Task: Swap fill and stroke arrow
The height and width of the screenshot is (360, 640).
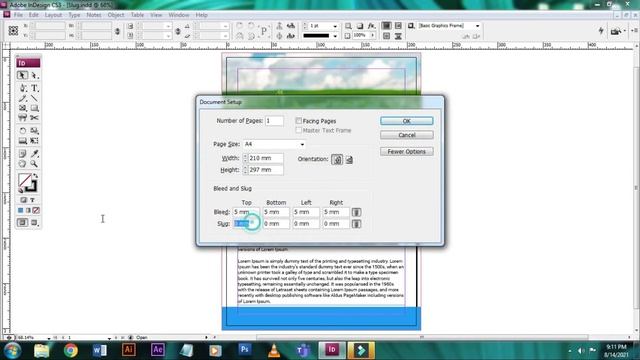Action: point(36,176)
